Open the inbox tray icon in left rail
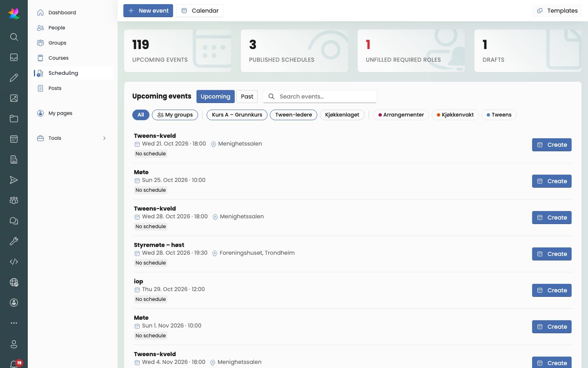The image size is (588, 368). click(14, 57)
